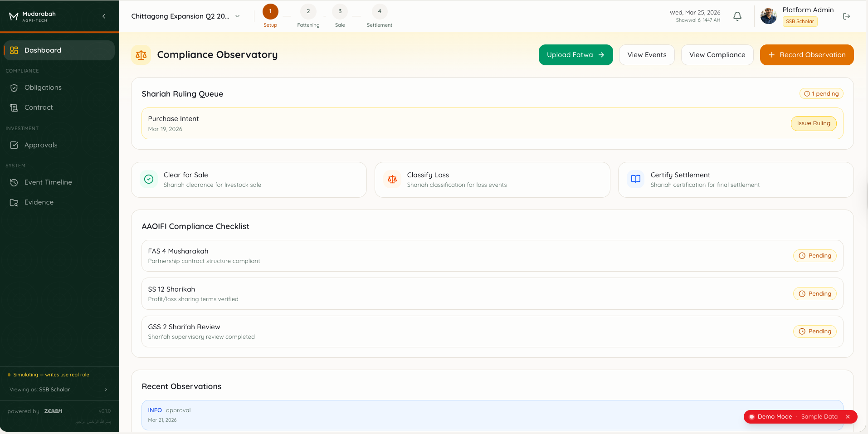Dismiss the Demo Mode banner
This screenshot has height=434, width=868.
[x=847, y=416]
